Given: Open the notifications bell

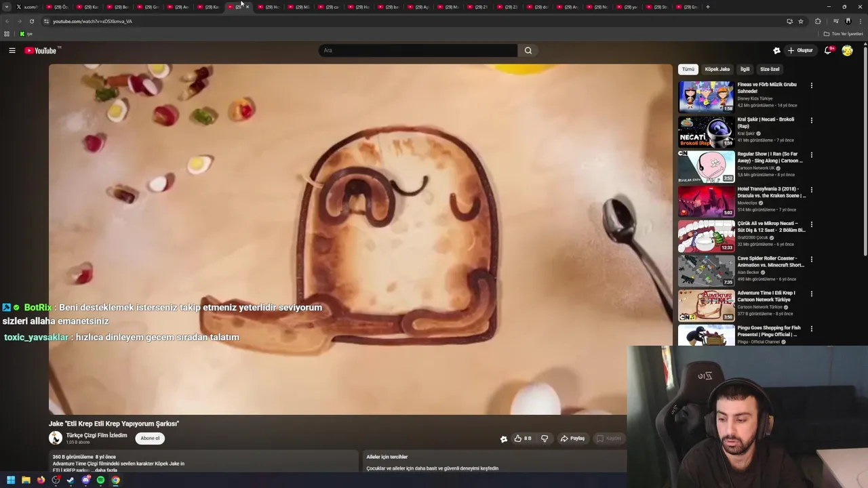Looking at the screenshot, I should [x=828, y=50].
